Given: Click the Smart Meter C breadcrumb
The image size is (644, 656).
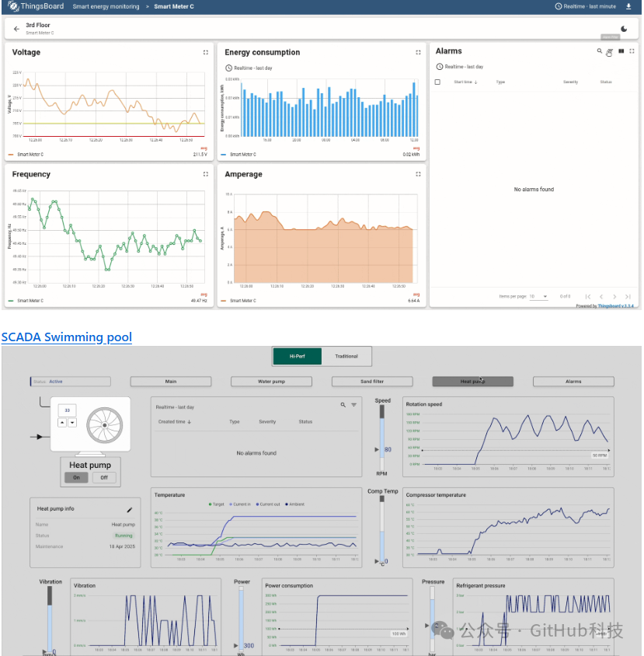Looking at the screenshot, I should (x=173, y=6).
